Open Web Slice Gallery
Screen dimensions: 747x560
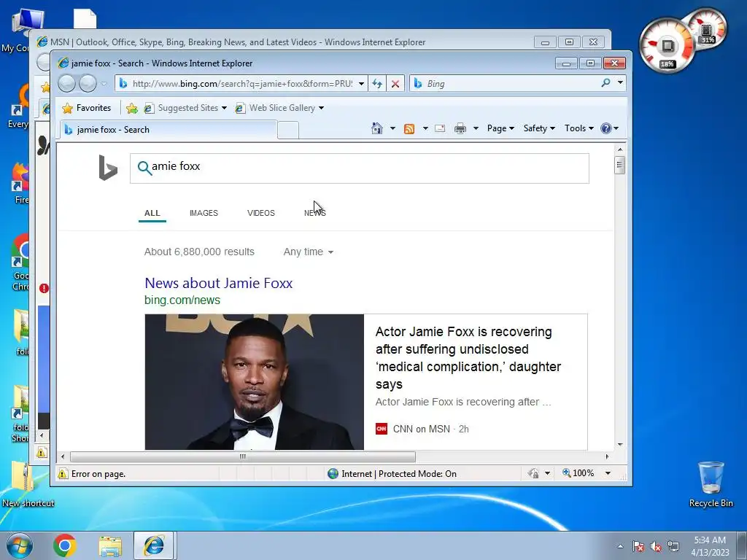279,108
